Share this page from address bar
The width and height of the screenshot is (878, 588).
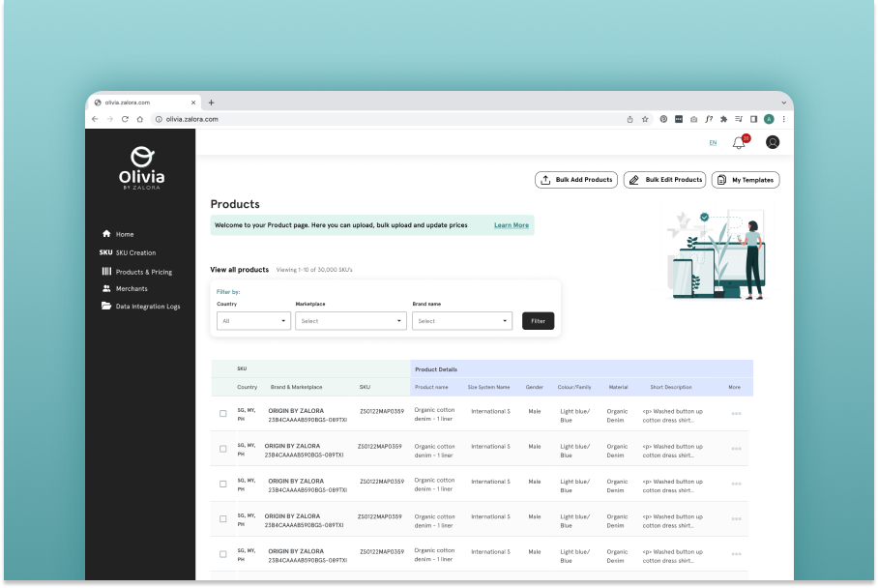629,119
